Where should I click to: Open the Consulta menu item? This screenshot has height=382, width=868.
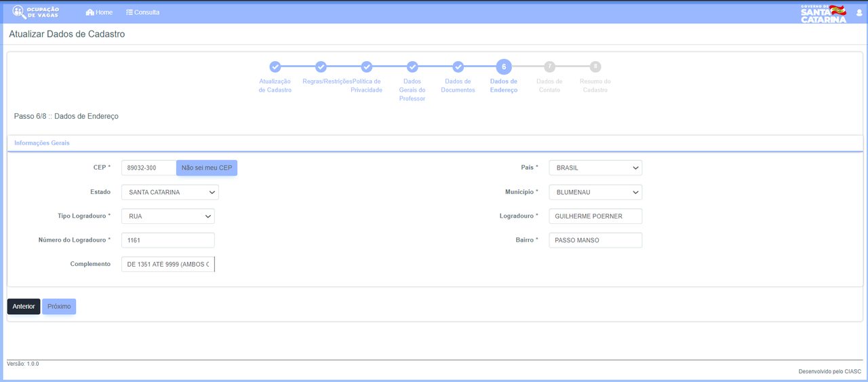click(x=142, y=12)
